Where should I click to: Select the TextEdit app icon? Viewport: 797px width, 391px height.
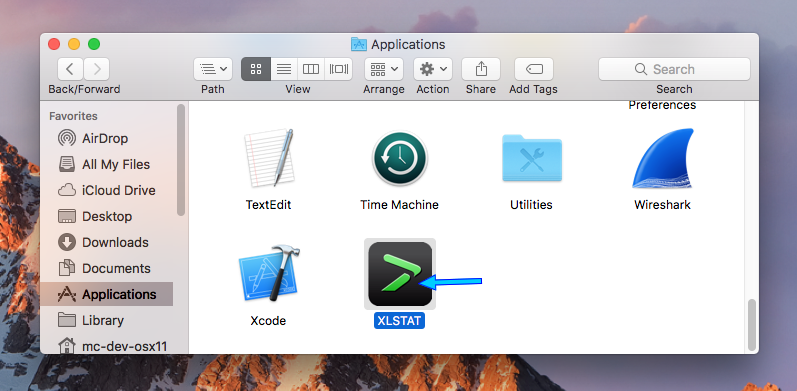point(269,158)
